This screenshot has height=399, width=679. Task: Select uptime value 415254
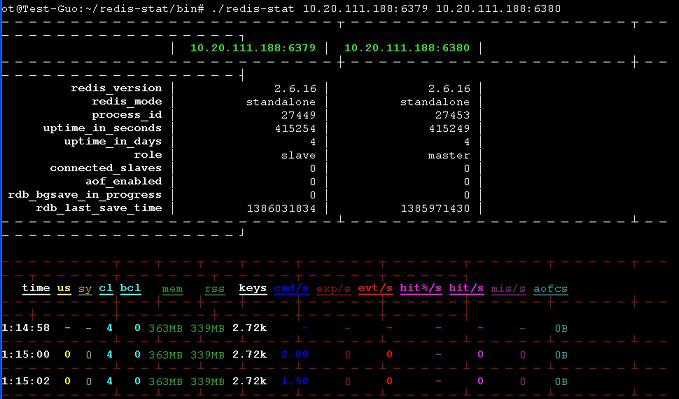[295, 129]
